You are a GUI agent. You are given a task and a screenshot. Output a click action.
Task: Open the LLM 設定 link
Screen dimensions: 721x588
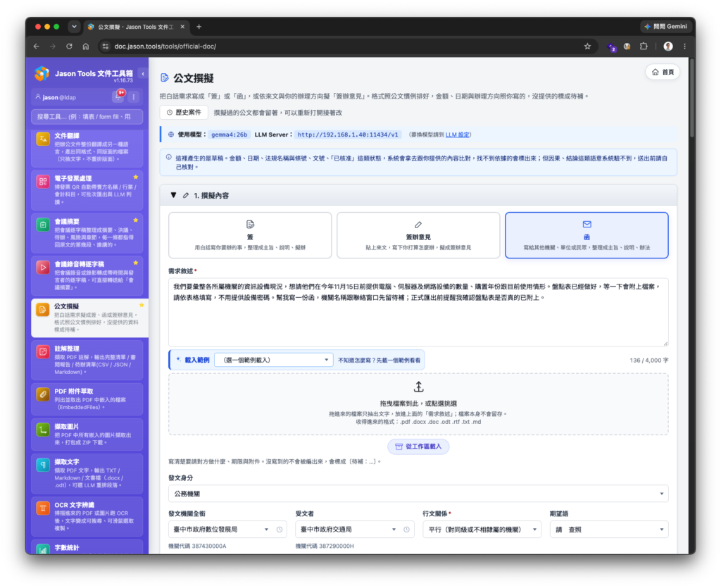tap(457, 135)
